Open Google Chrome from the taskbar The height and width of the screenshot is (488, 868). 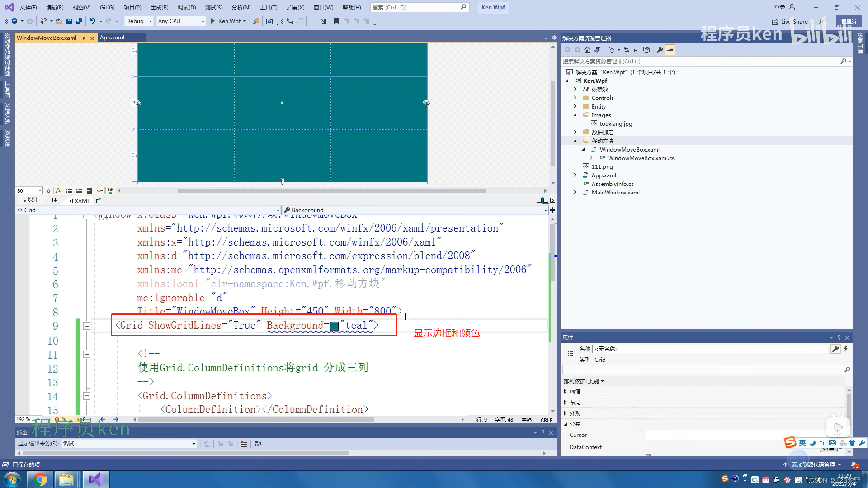coord(40,479)
